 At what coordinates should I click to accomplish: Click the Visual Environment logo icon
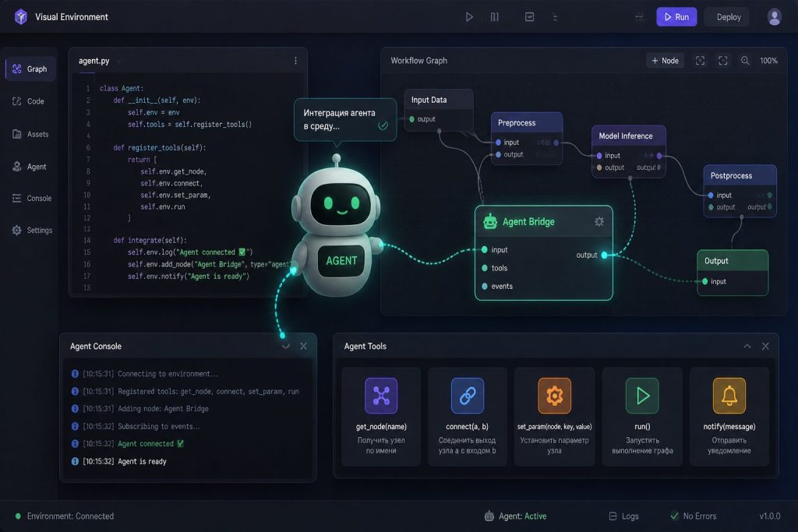(21, 17)
